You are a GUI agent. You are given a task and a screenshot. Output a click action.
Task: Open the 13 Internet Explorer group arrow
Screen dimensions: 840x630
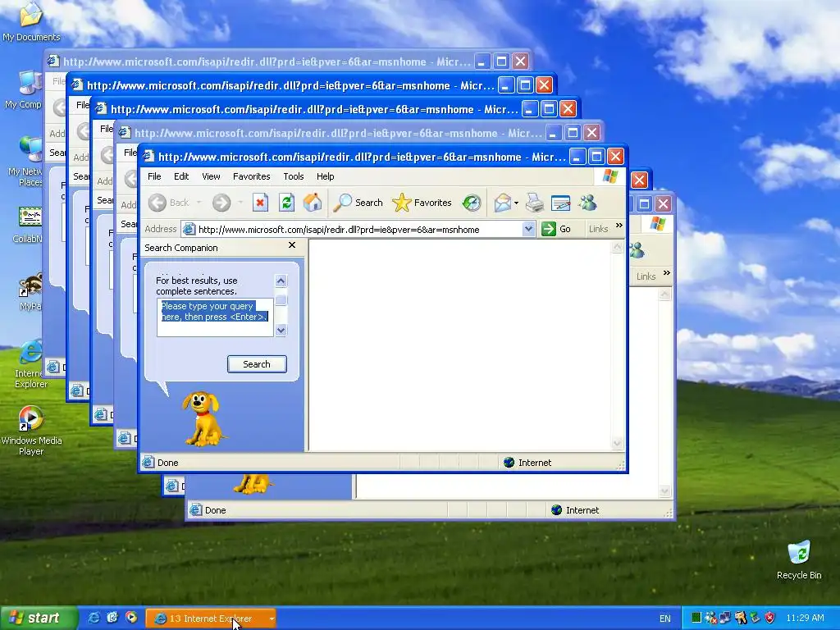(272, 619)
